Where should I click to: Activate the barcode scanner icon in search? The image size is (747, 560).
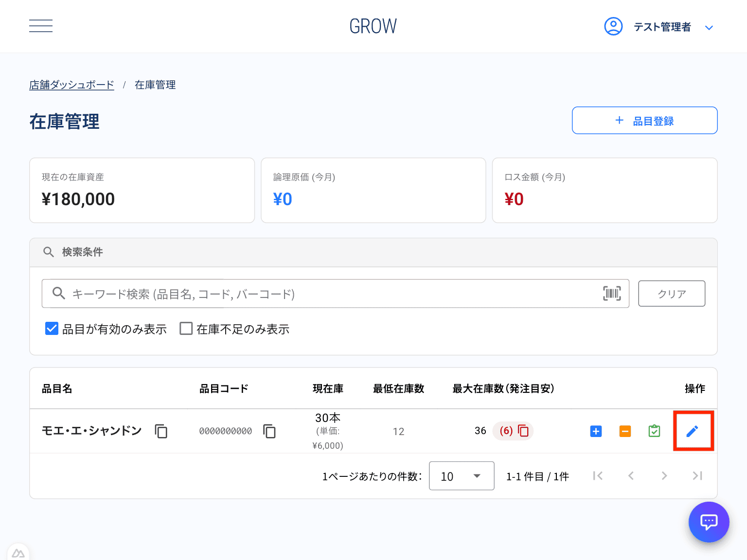coord(611,293)
